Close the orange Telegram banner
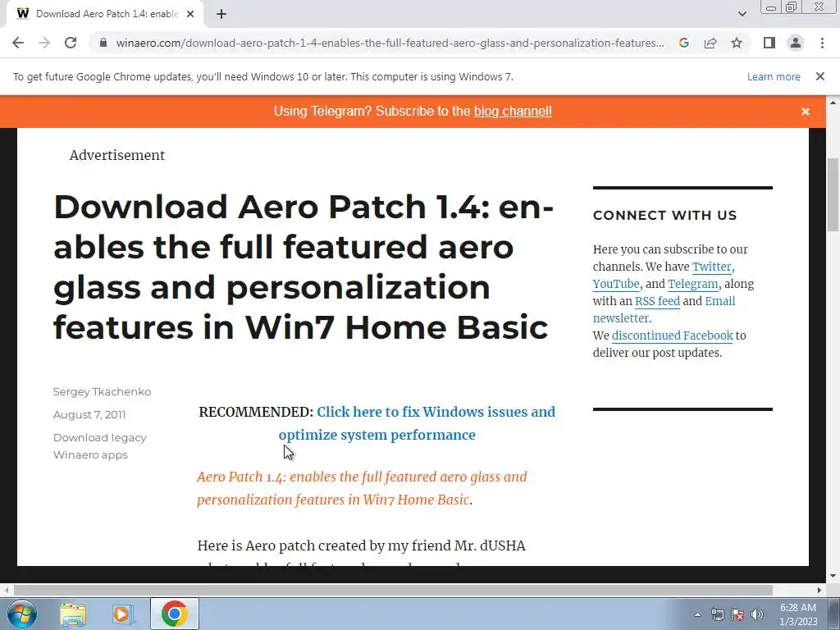 click(x=806, y=112)
